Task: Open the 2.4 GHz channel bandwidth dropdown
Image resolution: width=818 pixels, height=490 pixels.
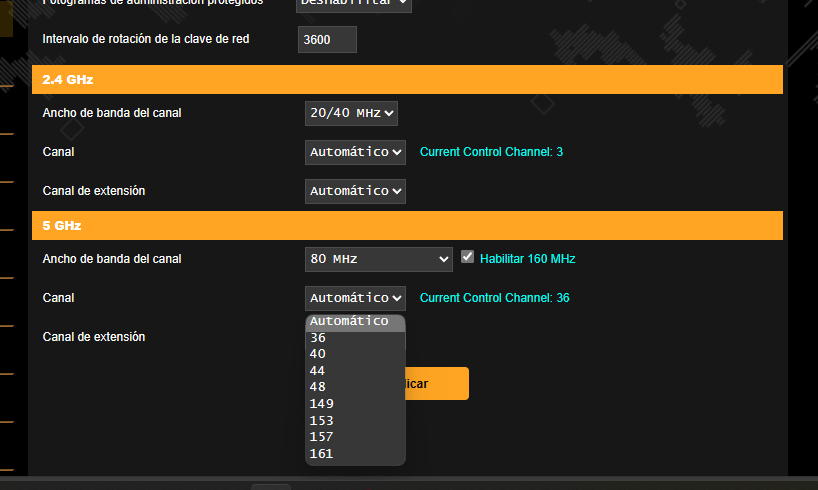Action: point(351,113)
